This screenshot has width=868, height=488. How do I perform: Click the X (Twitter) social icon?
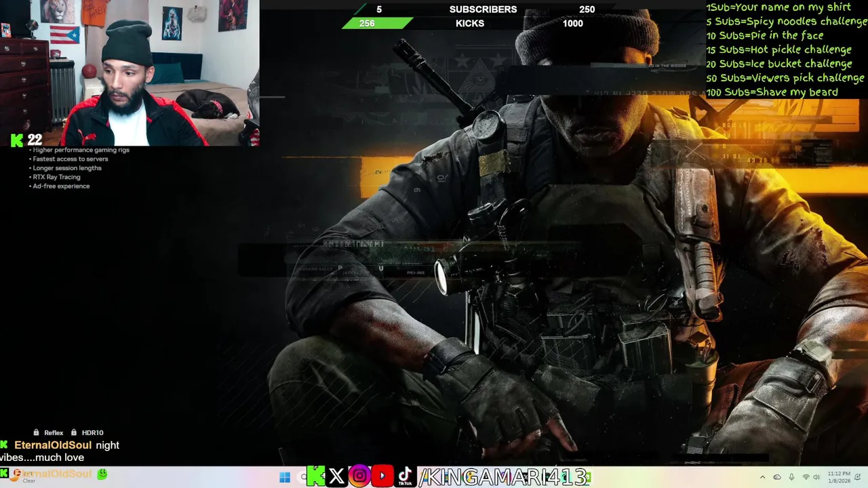[336, 476]
